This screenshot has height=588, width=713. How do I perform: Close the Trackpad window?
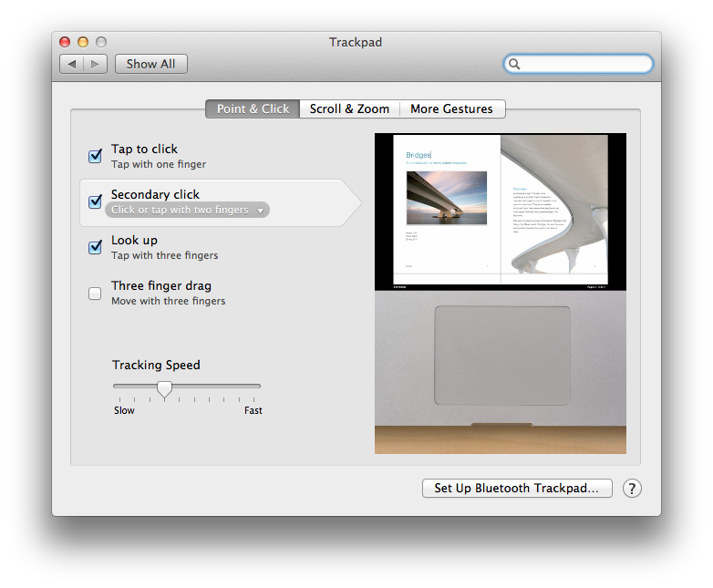pos(65,42)
